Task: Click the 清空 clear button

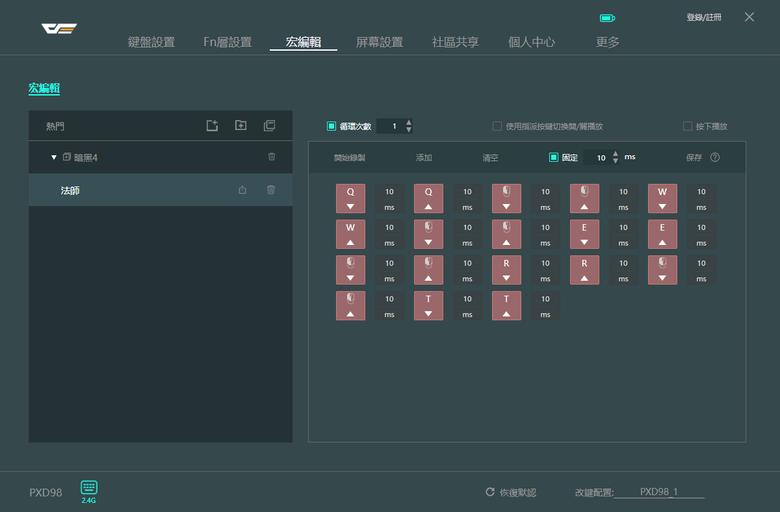Action: (490, 158)
